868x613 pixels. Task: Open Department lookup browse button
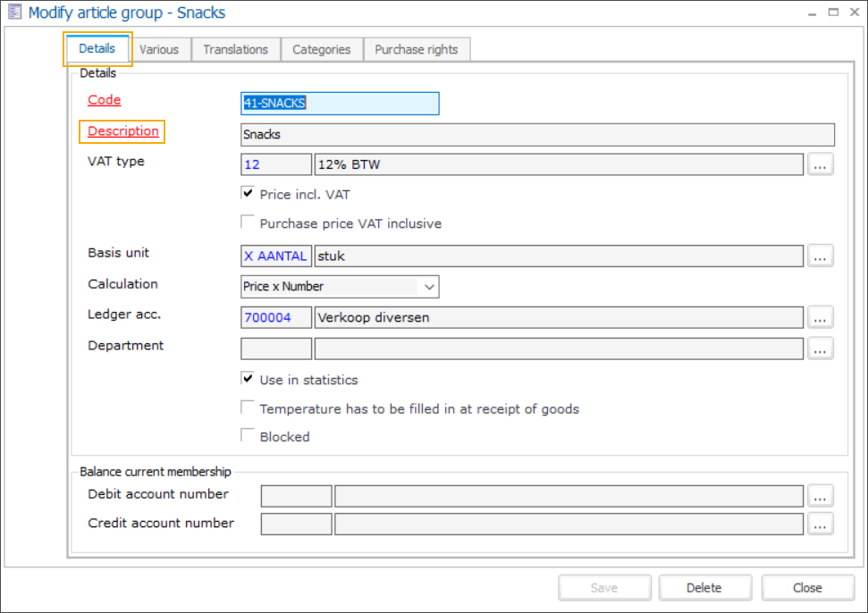pyautogui.click(x=821, y=348)
